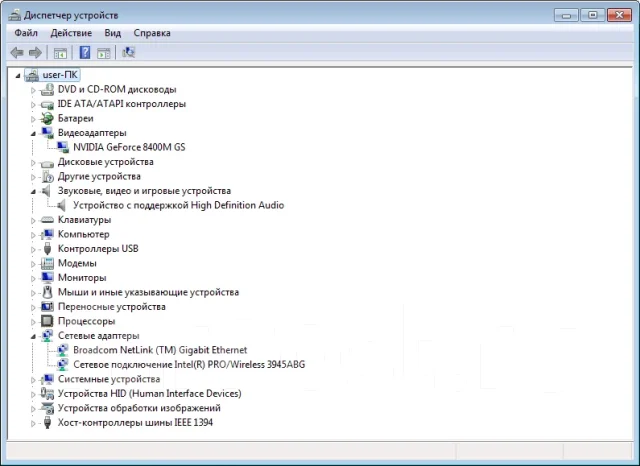Screen dimensions: 640x466
Task: Expand the Системные устройства category
Action: coord(33,380)
